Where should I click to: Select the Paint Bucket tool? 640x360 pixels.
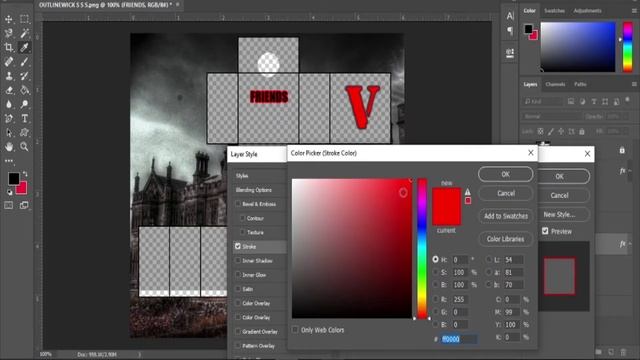(x=24, y=90)
